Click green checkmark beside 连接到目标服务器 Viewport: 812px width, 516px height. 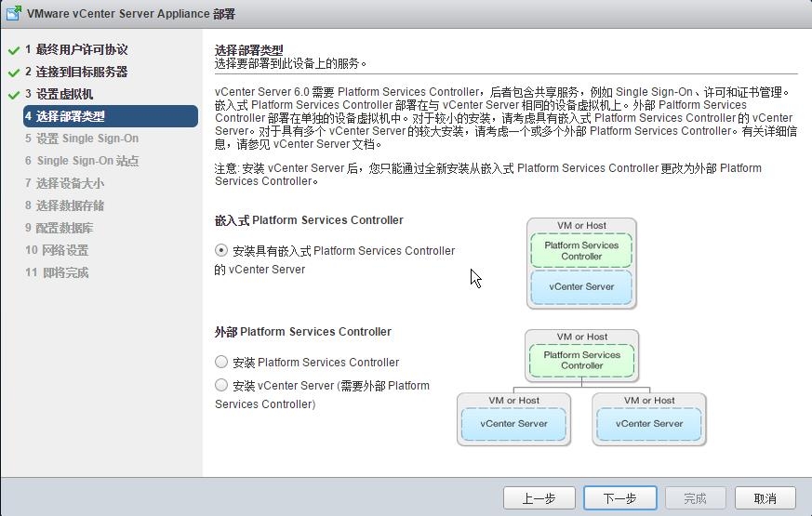[x=14, y=73]
